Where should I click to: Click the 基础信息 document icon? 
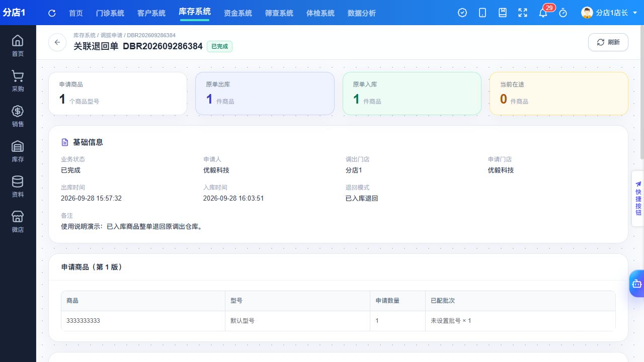pyautogui.click(x=65, y=142)
